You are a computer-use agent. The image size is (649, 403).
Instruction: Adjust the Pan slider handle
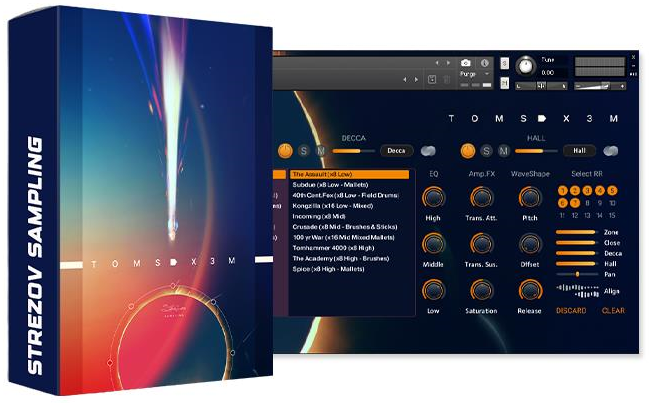pos(577,274)
